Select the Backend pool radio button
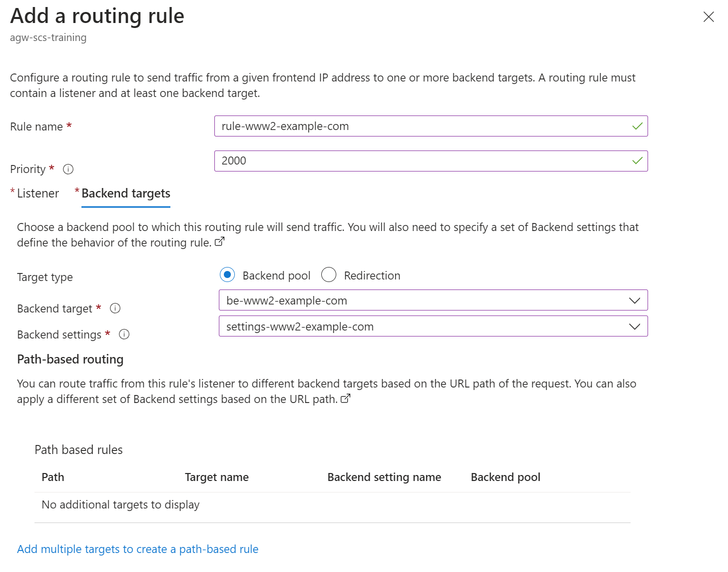This screenshot has width=728, height=572. (x=227, y=274)
